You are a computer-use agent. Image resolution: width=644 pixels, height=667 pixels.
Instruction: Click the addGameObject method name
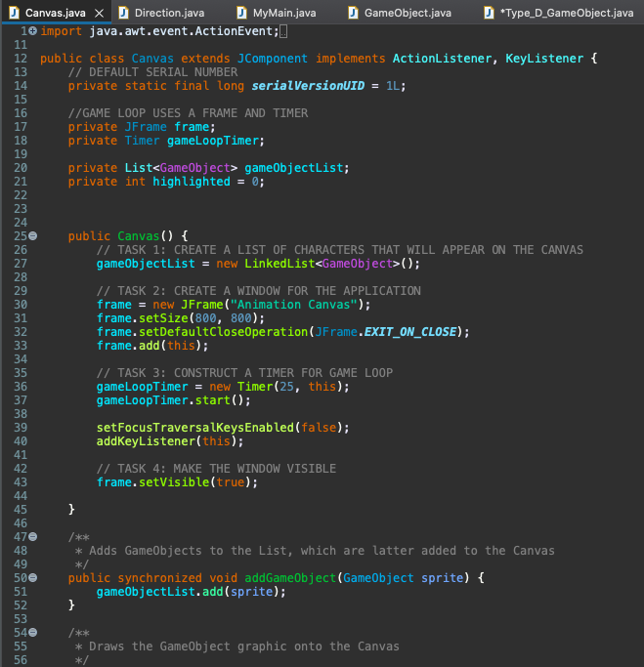click(290, 578)
